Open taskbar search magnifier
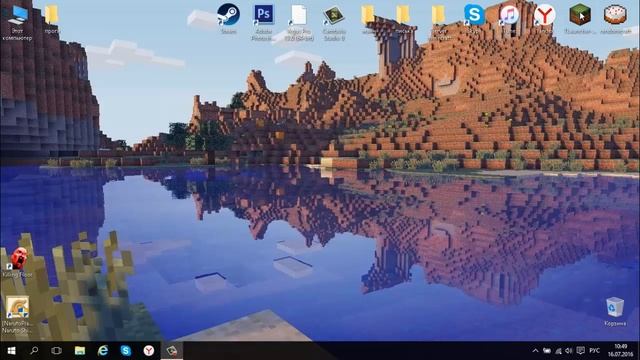The width and height of the screenshot is (640, 360). (x=34, y=351)
